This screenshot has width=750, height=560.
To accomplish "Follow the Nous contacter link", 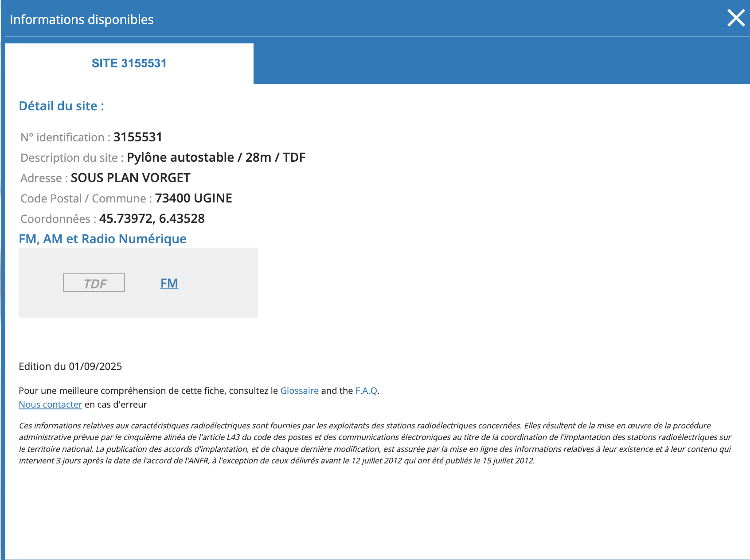I will [x=51, y=404].
